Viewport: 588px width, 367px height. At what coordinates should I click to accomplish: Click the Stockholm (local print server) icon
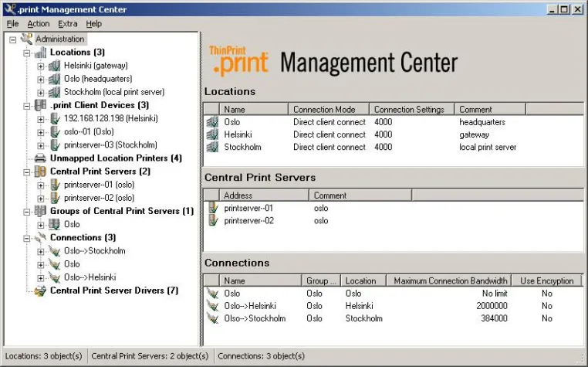pyautogui.click(x=54, y=92)
